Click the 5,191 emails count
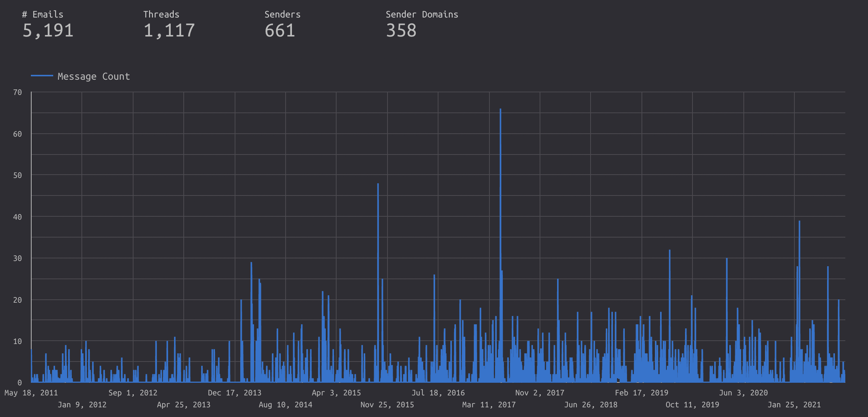 click(48, 31)
